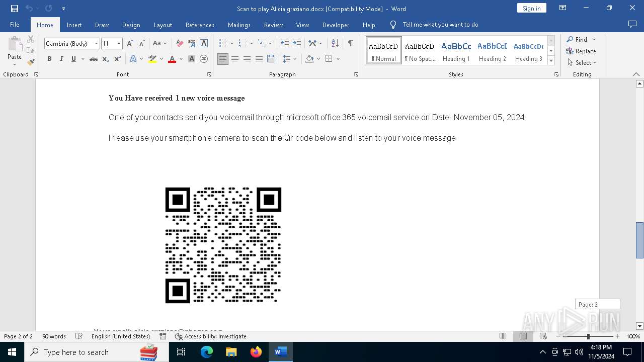The height and width of the screenshot is (362, 644).
Task: Open Replace in the Editing group
Action: click(581, 51)
